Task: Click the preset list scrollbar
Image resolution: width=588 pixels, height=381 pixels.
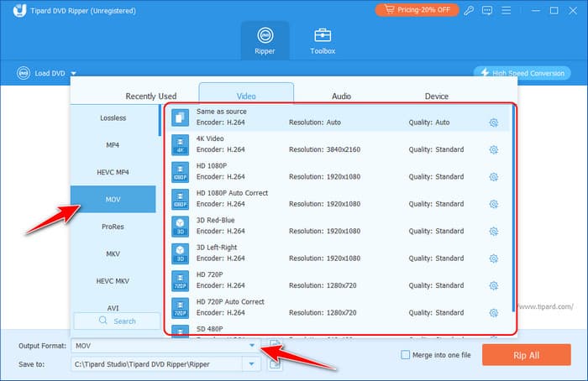Action: (512, 208)
